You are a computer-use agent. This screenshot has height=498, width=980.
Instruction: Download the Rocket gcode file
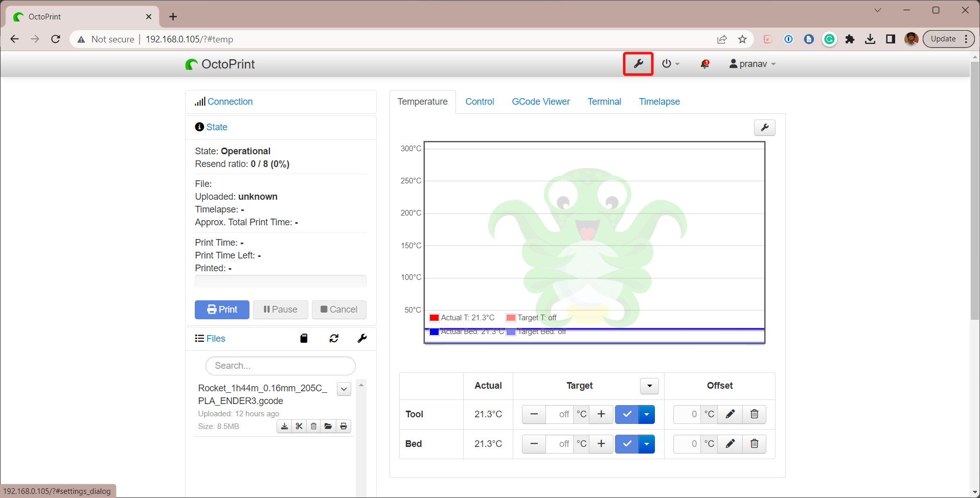[284, 426]
